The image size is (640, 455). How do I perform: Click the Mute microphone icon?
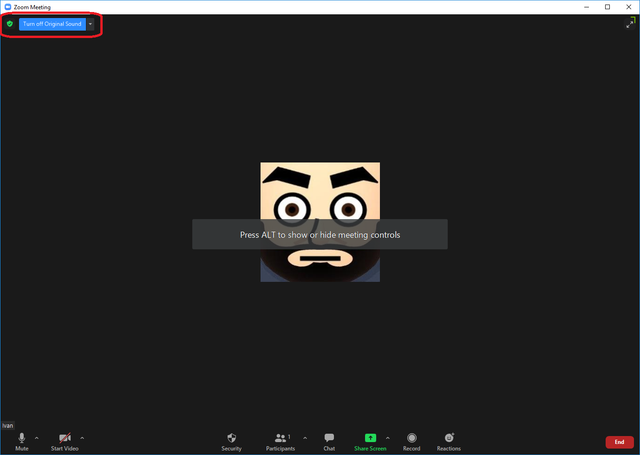point(21,438)
